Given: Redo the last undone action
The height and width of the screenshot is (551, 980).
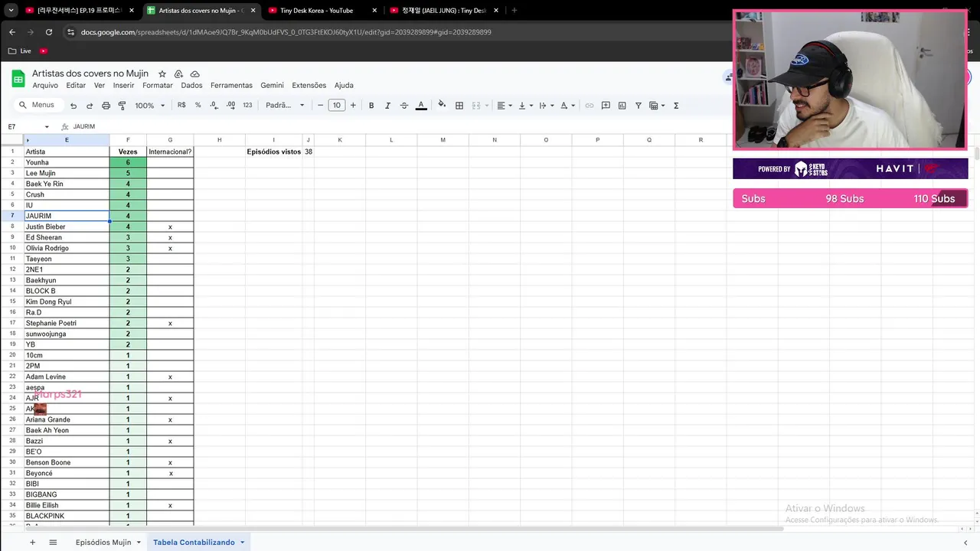Looking at the screenshot, I should pyautogui.click(x=90, y=106).
